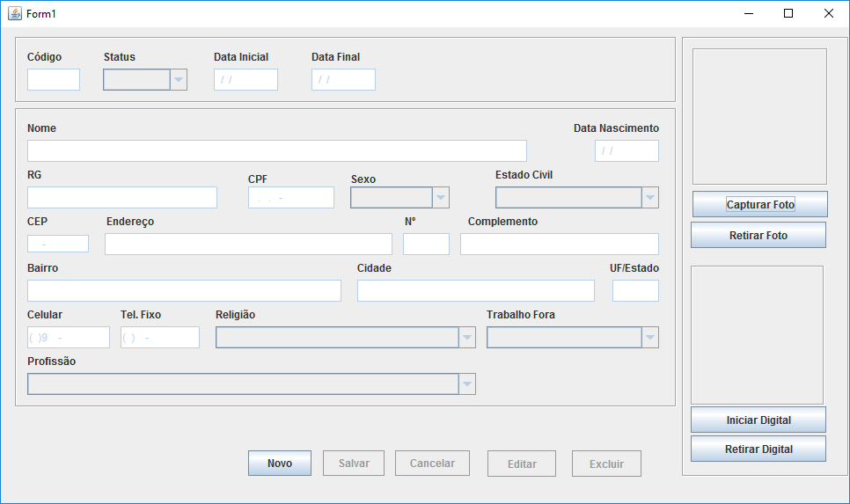The height and width of the screenshot is (504, 850).
Task: Click the Data Nascimento date field
Action: click(x=627, y=151)
